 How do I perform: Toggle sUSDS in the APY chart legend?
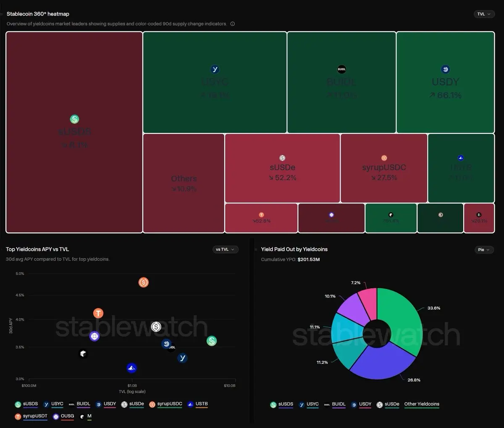tap(26, 405)
